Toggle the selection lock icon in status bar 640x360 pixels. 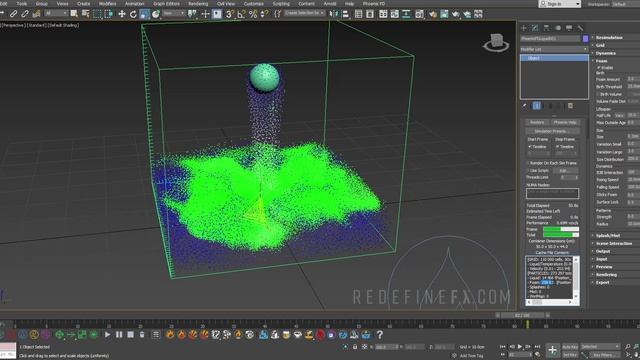tap(355, 347)
